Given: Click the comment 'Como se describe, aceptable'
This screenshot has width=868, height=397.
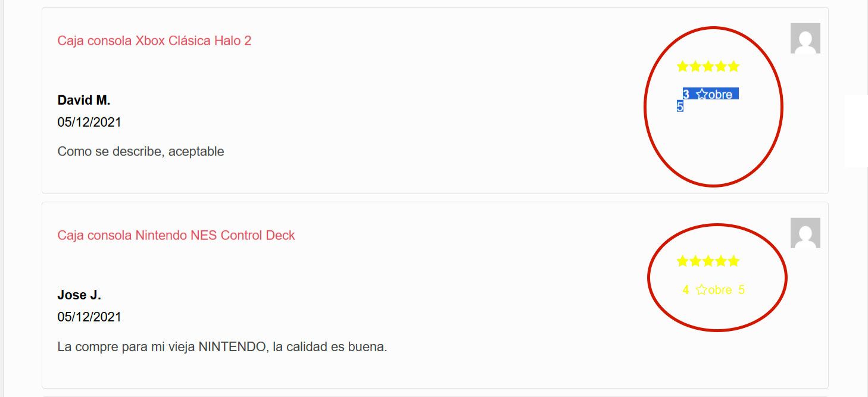Looking at the screenshot, I should 140,151.
